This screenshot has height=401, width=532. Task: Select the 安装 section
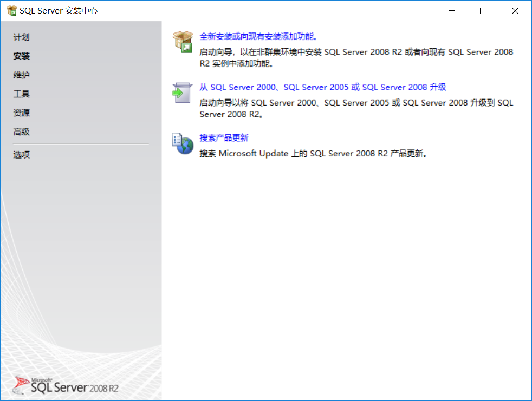click(21, 56)
